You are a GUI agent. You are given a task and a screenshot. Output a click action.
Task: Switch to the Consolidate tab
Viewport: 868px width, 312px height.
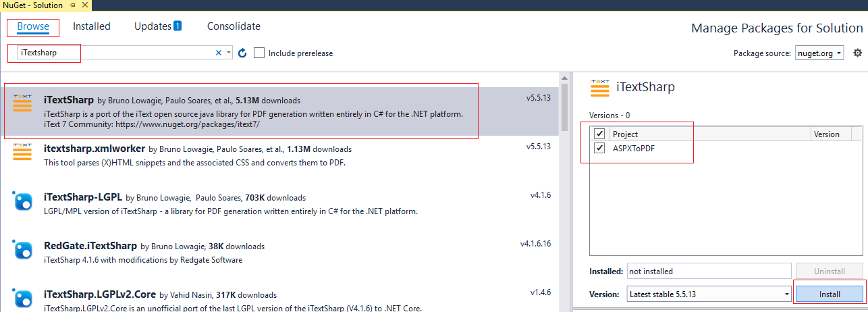pos(234,26)
